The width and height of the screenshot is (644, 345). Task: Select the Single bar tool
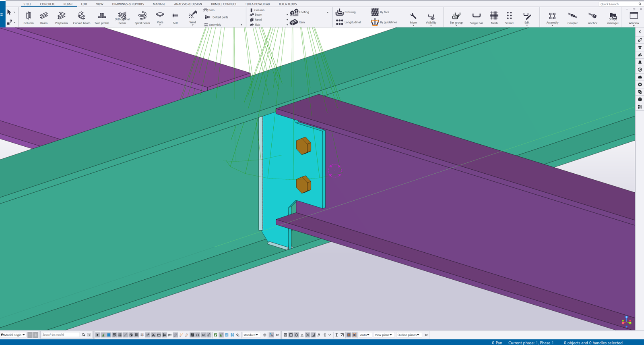tap(477, 18)
